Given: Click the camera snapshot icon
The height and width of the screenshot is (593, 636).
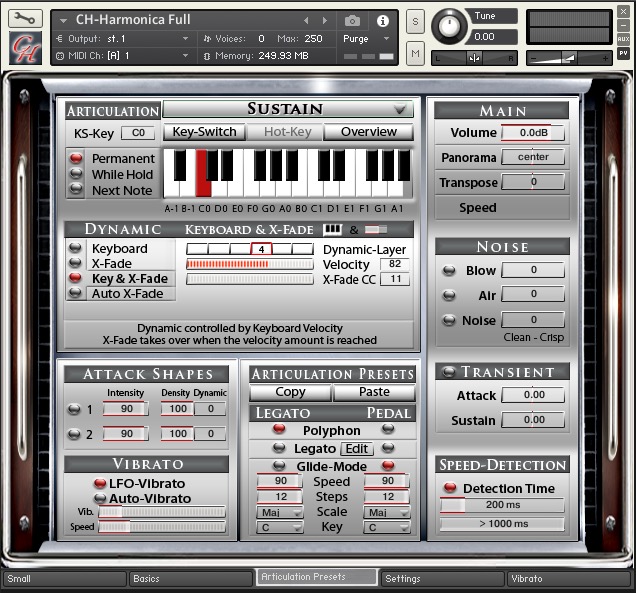Looking at the screenshot, I should [x=352, y=20].
